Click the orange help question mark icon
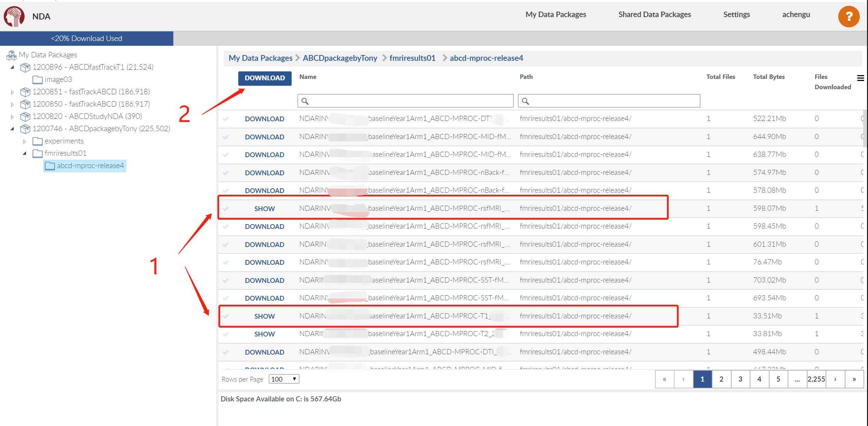The height and width of the screenshot is (426, 868). 849,16
